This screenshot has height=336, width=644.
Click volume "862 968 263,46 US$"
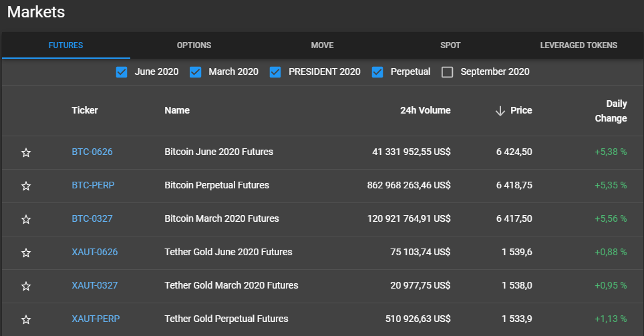point(409,185)
